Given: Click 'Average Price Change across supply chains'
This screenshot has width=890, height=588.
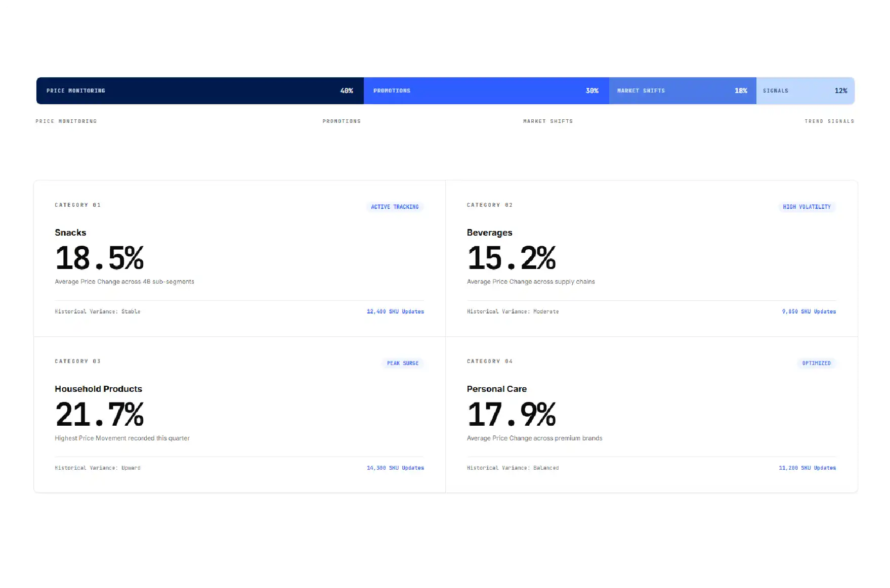Looking at the screenshot, I should (x=531, y=282).
